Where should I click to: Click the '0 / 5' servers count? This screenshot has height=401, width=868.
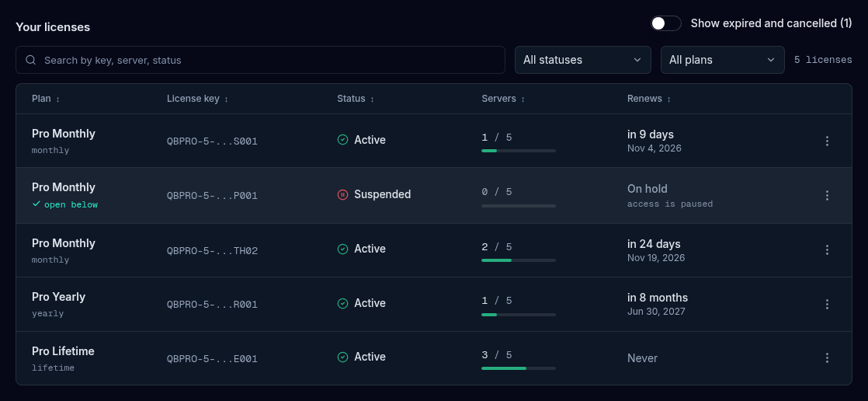(497, 192)
